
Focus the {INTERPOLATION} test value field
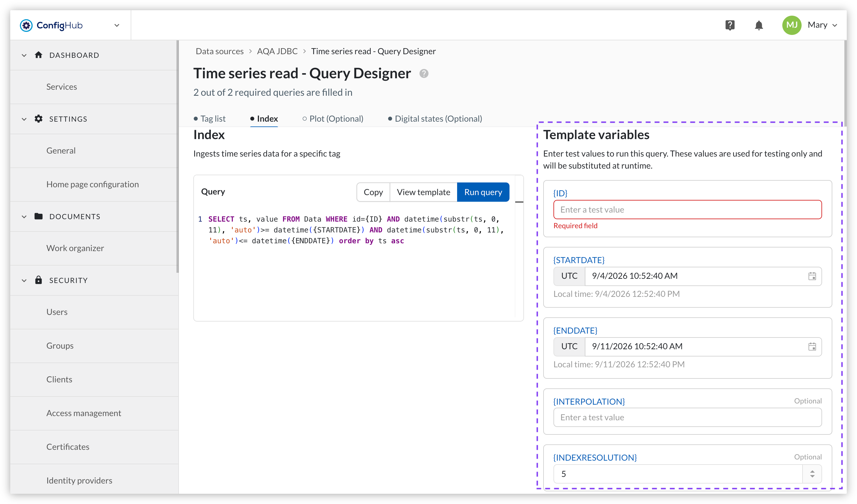pyautogui.click(x=687, y=417)
